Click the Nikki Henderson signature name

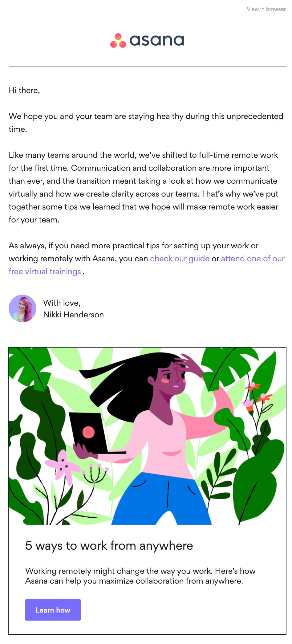(x=73, y=315)
